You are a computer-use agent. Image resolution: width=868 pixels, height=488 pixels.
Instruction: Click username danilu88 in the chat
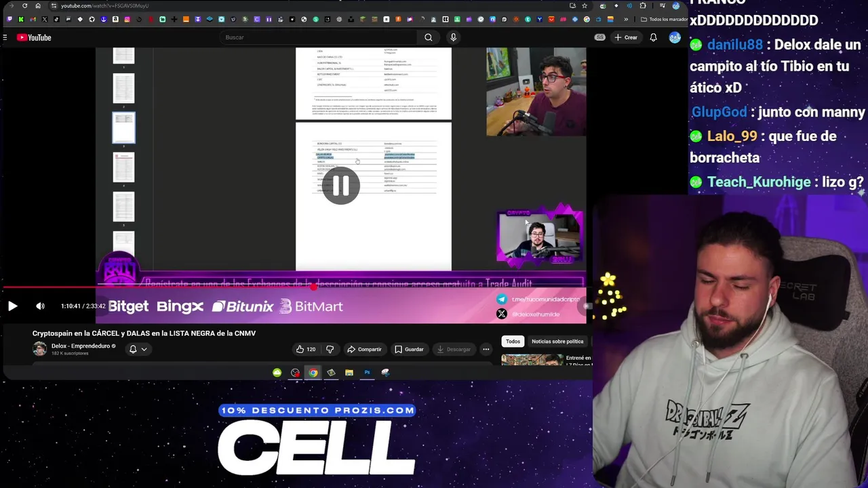click(x=734, y=45)
